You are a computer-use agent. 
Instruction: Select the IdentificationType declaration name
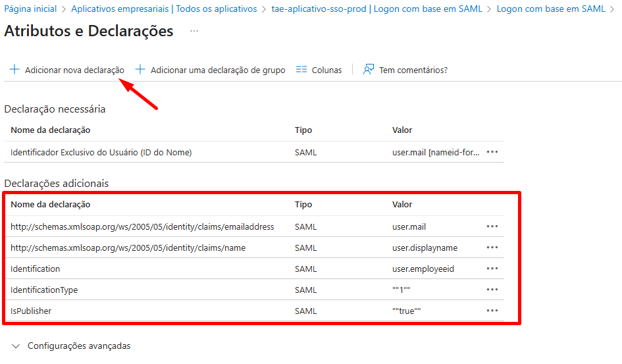click(x=44, y=290)
